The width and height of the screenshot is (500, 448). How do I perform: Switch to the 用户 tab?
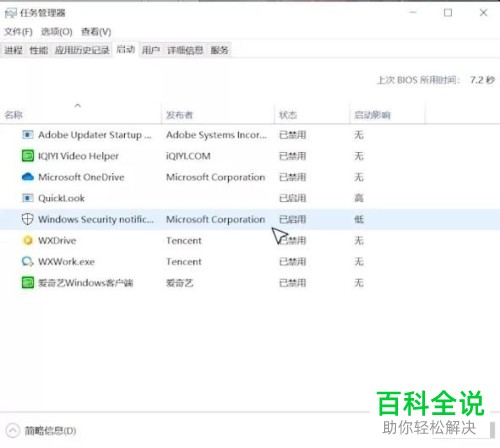pyautogui.click(x=151, y=50)
